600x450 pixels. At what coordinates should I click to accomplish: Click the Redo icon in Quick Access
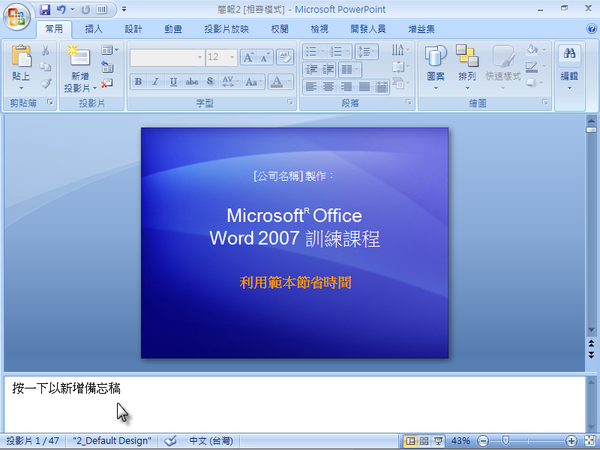[x=85, y=9]
